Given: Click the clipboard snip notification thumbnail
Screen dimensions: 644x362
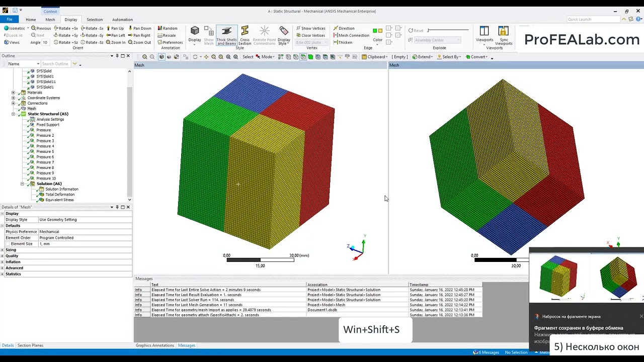Looking at the screenshot, I should pyautogui.click(x=587, y=278).
